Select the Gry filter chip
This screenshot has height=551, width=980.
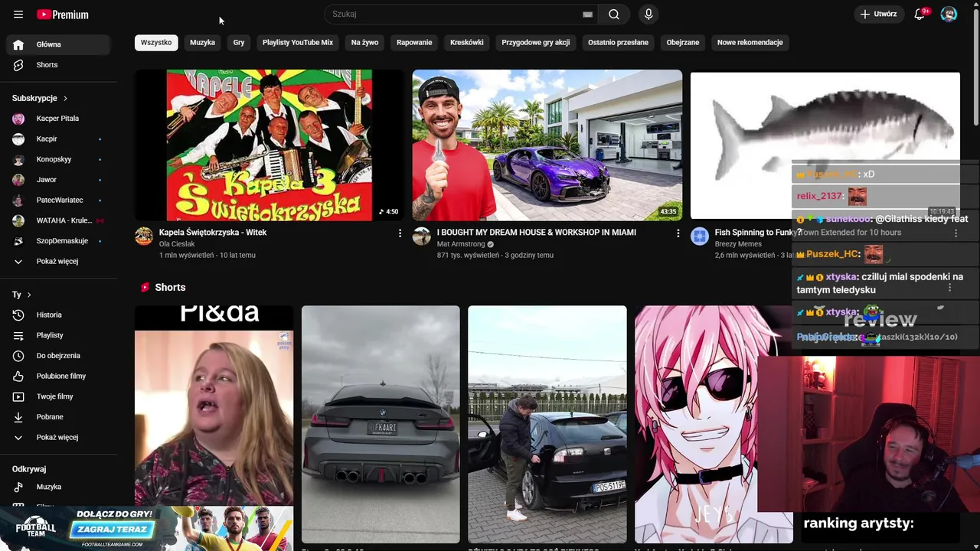[239, 43]
